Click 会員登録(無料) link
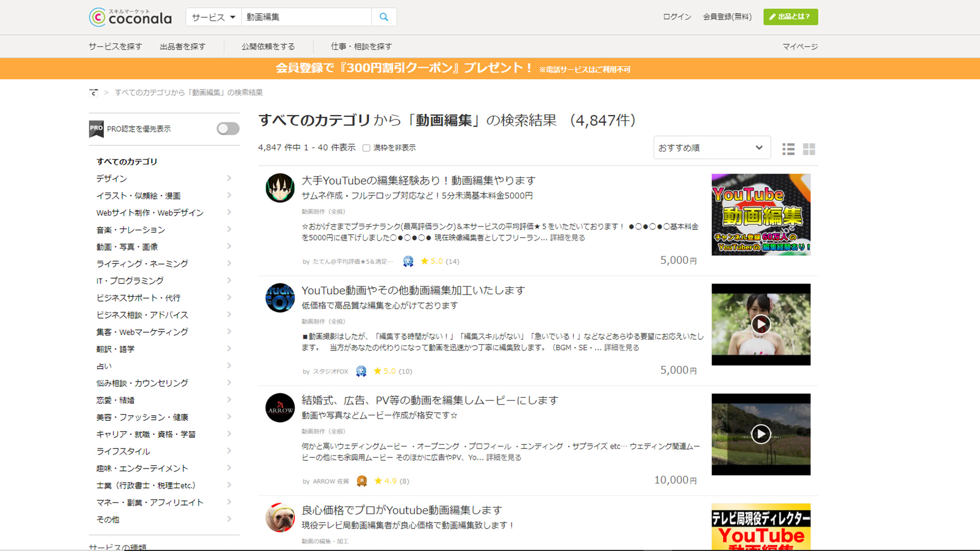980x551 pixels. (x=727, y=17)
